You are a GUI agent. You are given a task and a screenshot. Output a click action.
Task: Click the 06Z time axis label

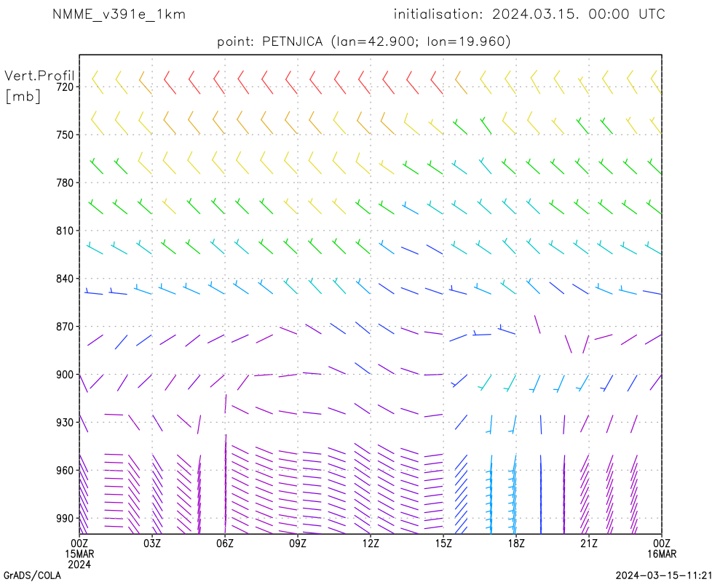coord(225,543)
